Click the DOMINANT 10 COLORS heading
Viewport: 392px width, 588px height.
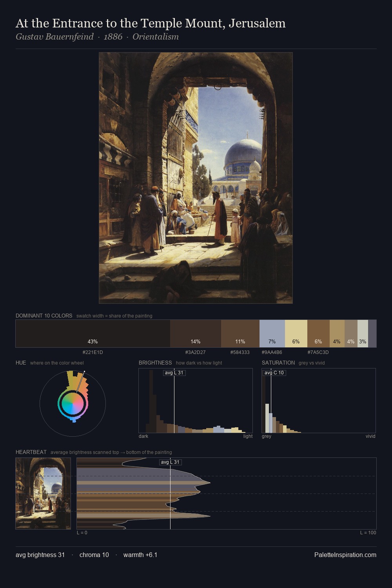point(44,316)
